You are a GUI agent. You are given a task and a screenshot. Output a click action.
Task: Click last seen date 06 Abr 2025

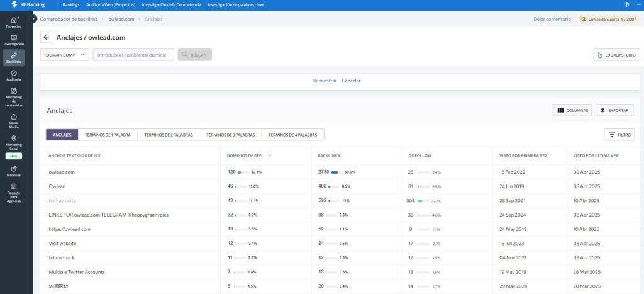coord(587,215)
